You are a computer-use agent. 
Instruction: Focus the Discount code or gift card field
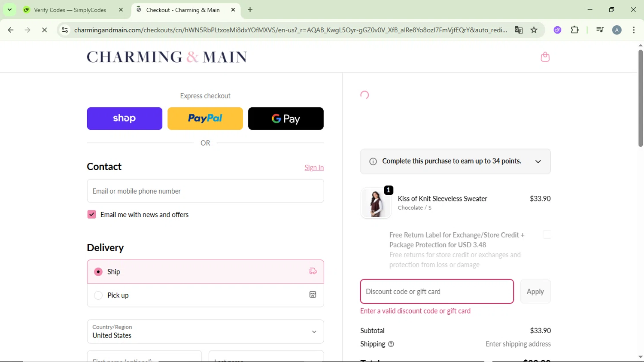click(x=437, y=292)
